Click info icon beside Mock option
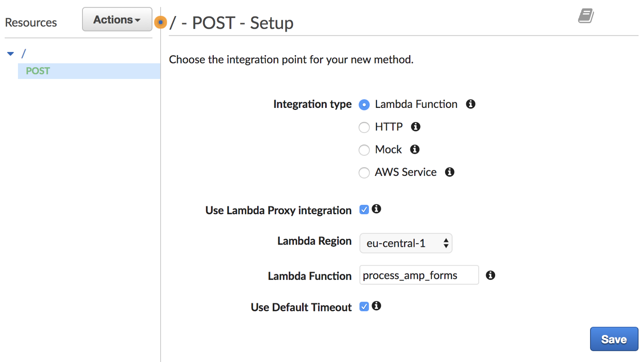 [x=415, y=149]
